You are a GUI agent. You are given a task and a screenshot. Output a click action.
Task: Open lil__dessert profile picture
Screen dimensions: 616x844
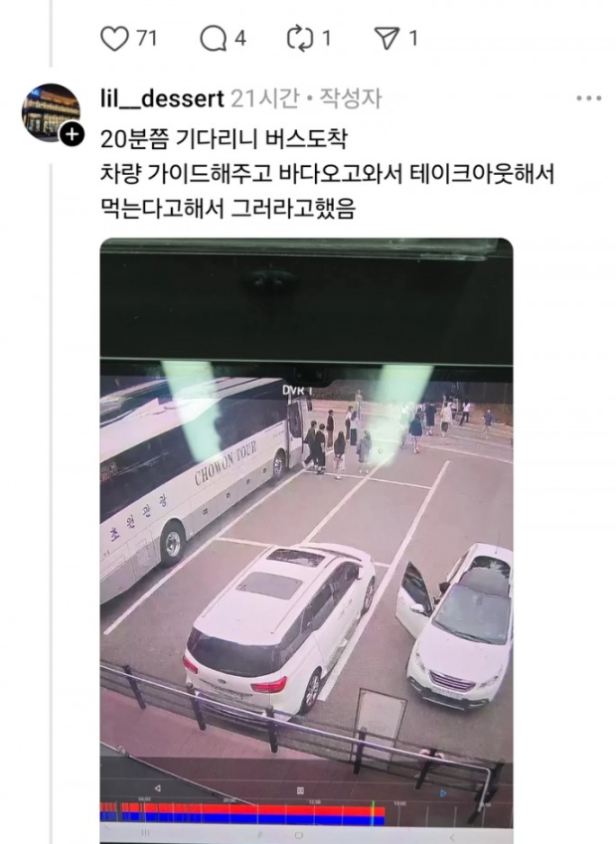(51, 112)
